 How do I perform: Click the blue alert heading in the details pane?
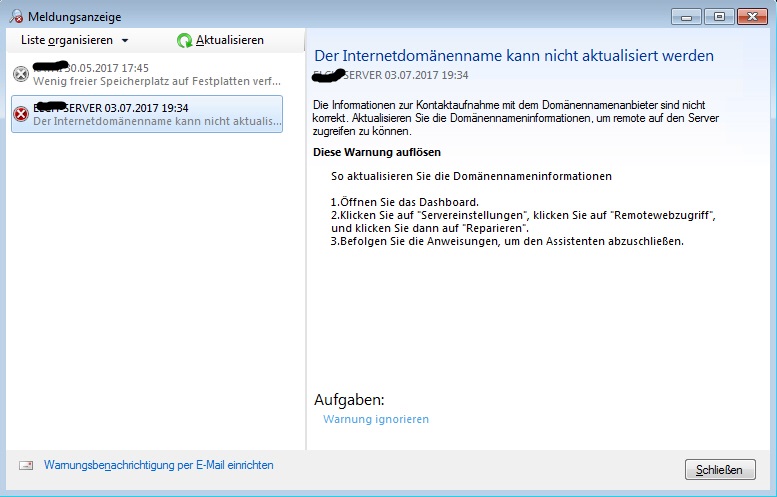(x=514, y=56)
